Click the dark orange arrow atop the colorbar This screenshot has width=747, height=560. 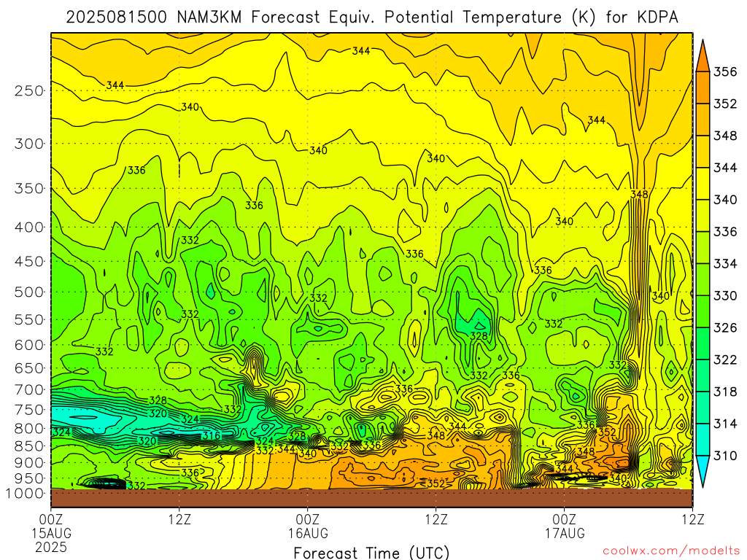703,57
